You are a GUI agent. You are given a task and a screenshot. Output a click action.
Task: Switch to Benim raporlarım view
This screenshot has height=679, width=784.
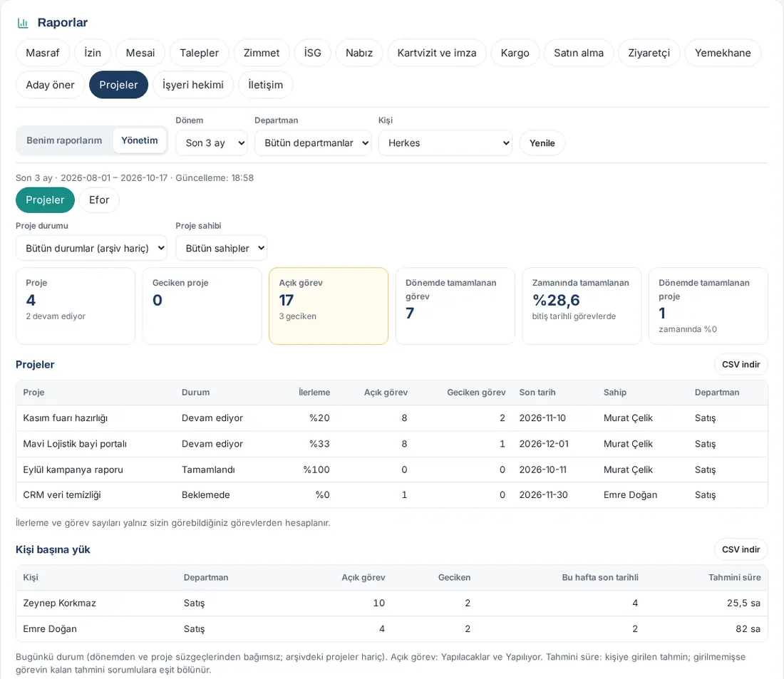(64, 140)
